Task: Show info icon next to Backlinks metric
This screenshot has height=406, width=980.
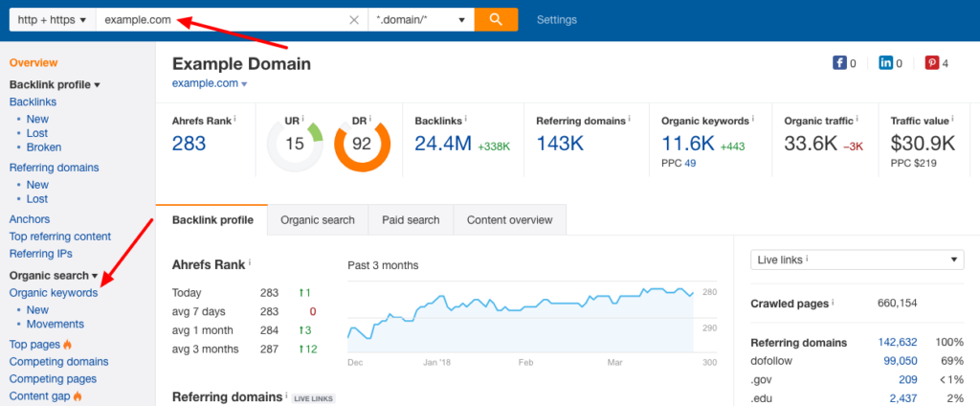Action: (x=466, y=118)
